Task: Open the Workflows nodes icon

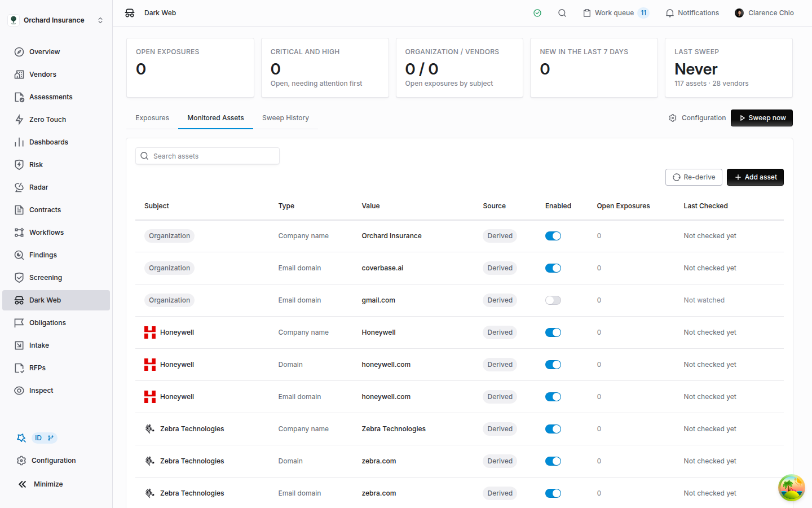Action: point(19,233)
